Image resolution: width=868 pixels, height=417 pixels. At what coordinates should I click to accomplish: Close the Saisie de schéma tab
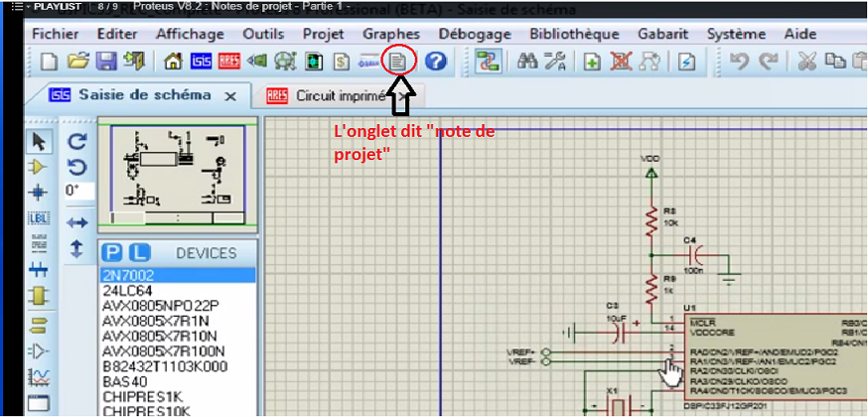pos(230,96)
